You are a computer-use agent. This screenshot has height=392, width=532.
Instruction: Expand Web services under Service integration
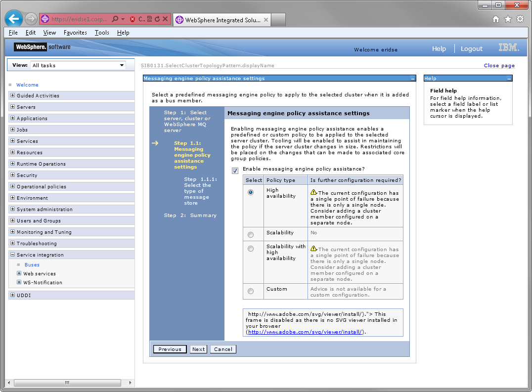pyautogui.click(x=19, y=273)
